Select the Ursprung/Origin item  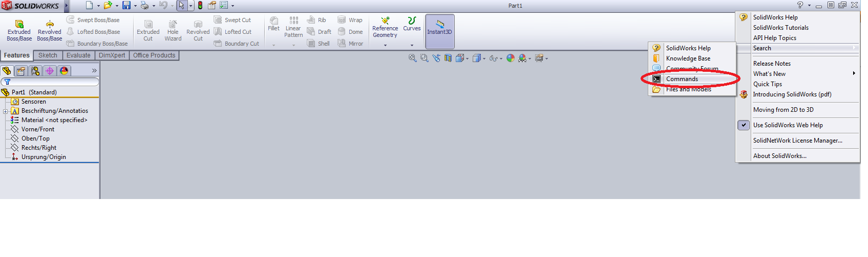click(x=38, y=157)
